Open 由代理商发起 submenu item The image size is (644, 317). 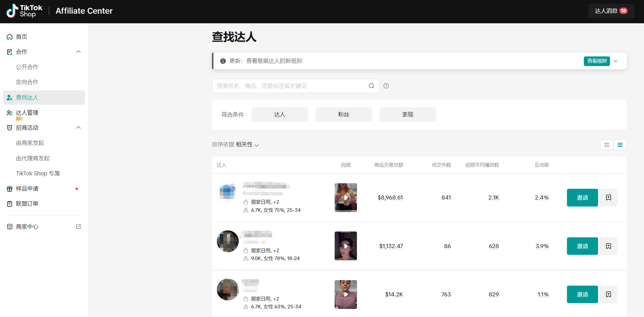tap(33, 158)
